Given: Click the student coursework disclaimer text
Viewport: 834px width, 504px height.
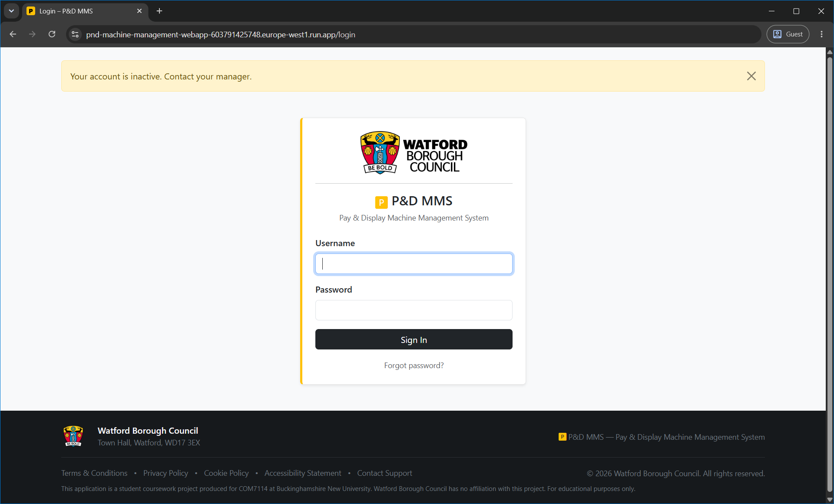Looking at the screenshot, I should [x=348, y=489].
